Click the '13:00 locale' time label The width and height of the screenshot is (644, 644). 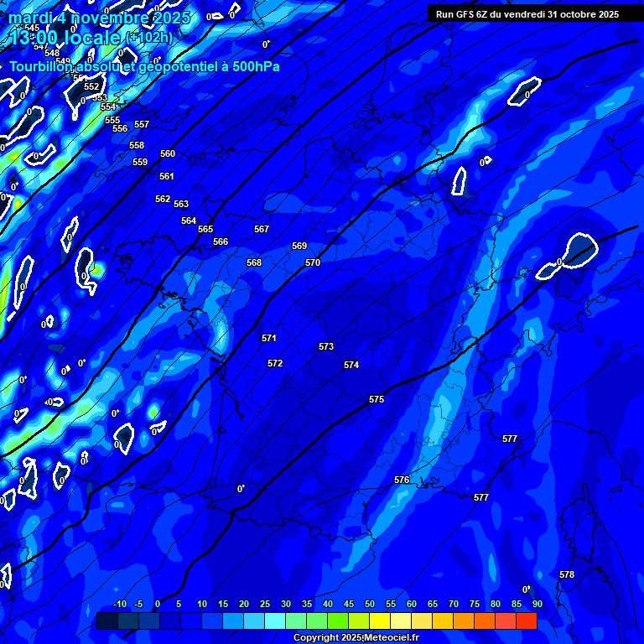point(65,37)
